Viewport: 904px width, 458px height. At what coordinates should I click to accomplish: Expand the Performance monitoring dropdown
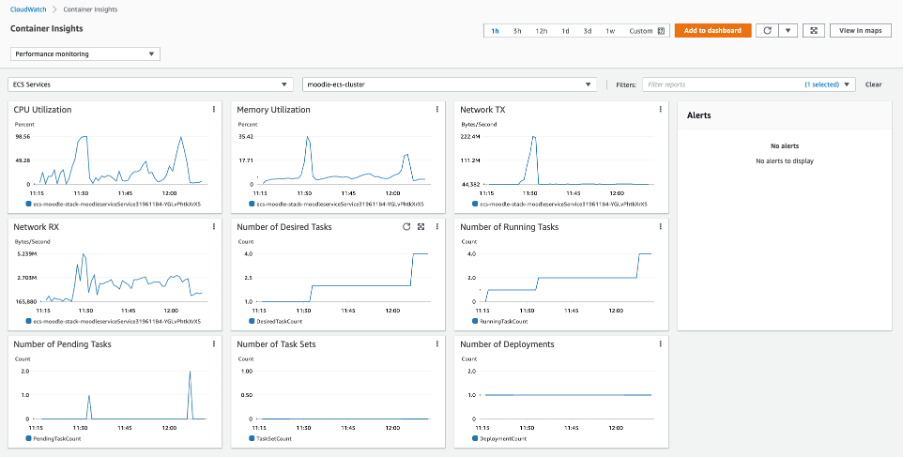click(85, 54)
